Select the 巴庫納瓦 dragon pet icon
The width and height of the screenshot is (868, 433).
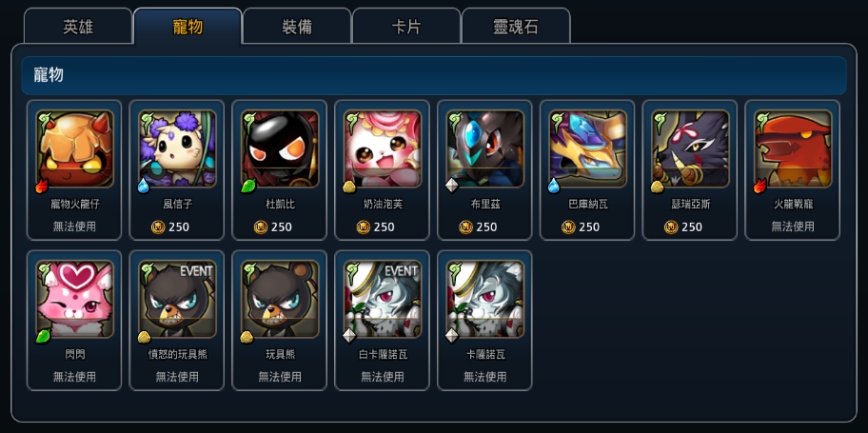(x=587, y=148)
